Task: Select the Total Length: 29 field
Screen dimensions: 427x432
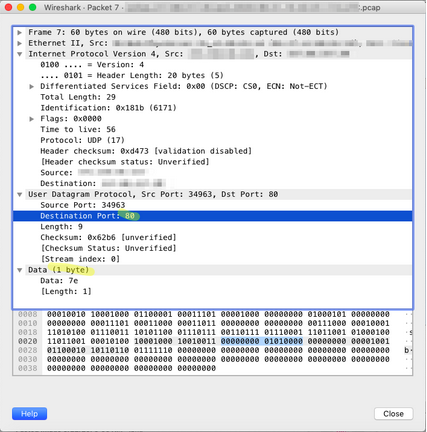Action: tap(78, 97)
